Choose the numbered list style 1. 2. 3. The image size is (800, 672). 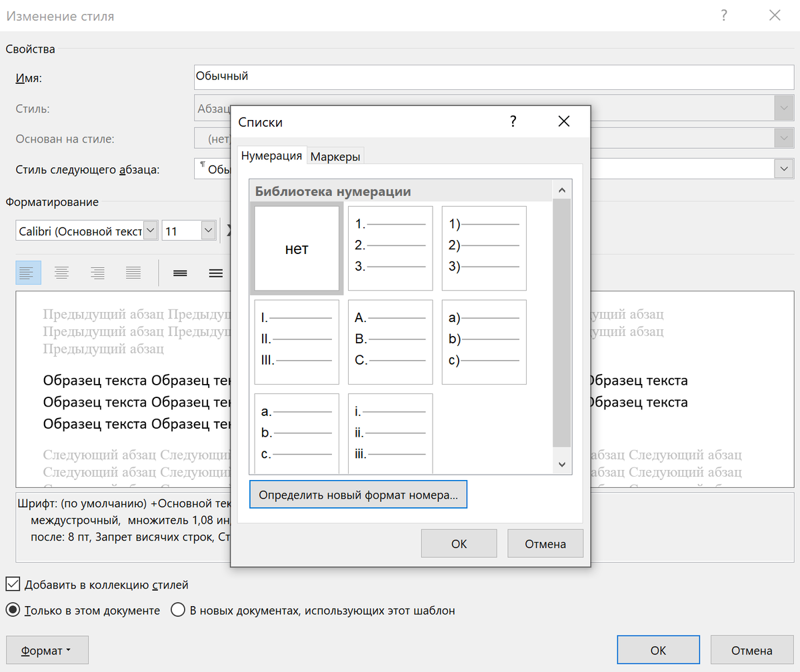[x=390, y=248]
